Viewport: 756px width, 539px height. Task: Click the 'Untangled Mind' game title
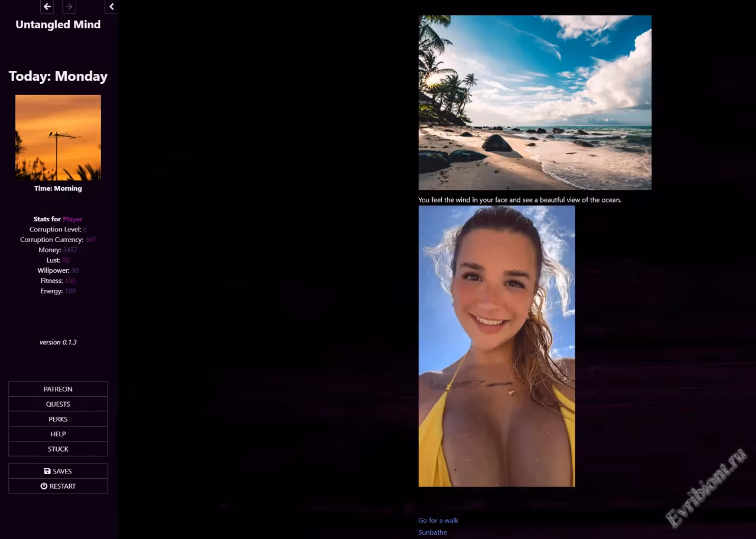pos(58,25)
